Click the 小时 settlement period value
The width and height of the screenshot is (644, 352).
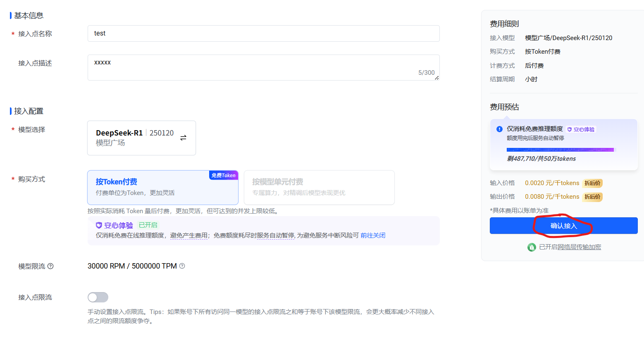531,79
